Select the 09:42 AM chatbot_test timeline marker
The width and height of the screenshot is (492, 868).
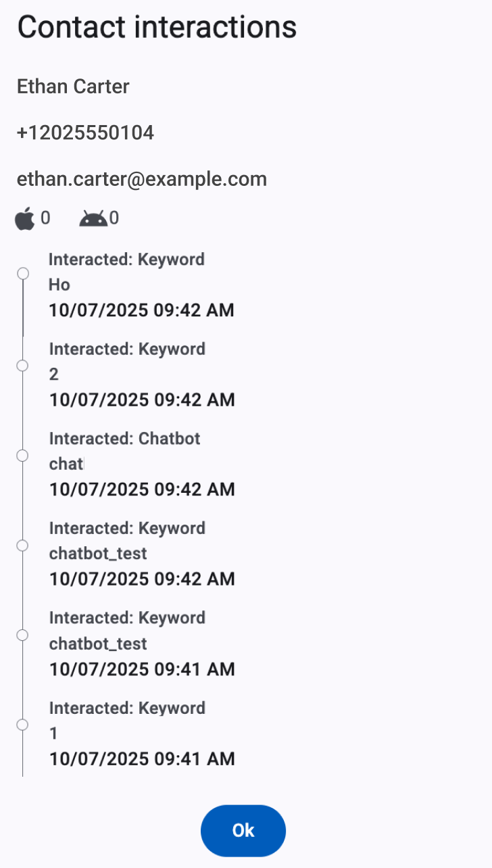22,545
